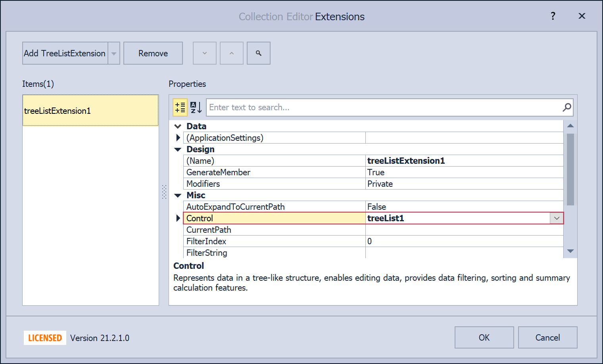
Task: Expand the Control property row
Action: pos(178,218)
